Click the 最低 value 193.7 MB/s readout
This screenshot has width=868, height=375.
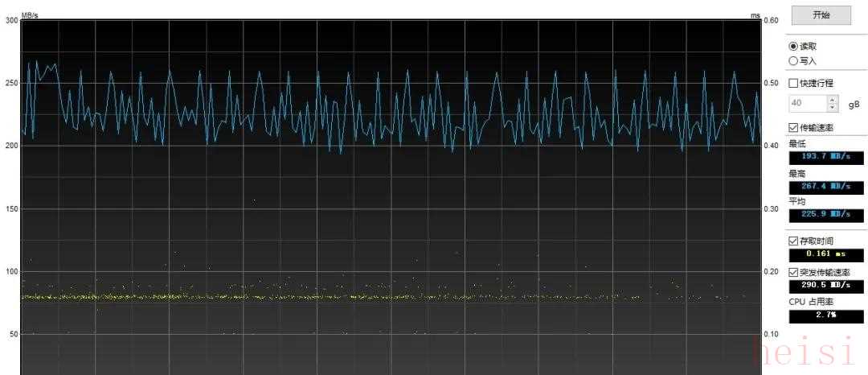pyautogui.click(x=820, y=157)
